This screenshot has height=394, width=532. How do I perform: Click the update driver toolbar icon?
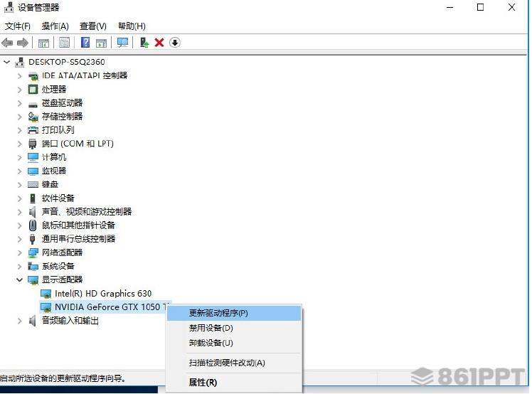[144, 43]
